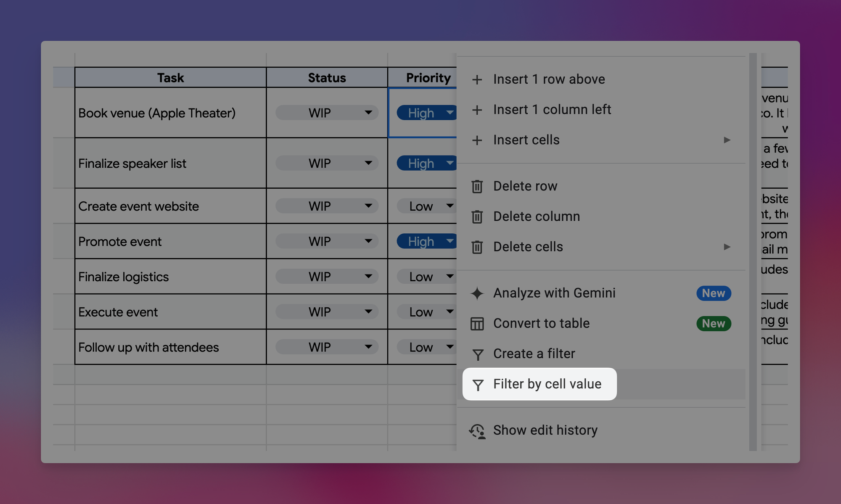
Task: Click the plus icon for Insert 1 row above
Action: pos(477,79)
